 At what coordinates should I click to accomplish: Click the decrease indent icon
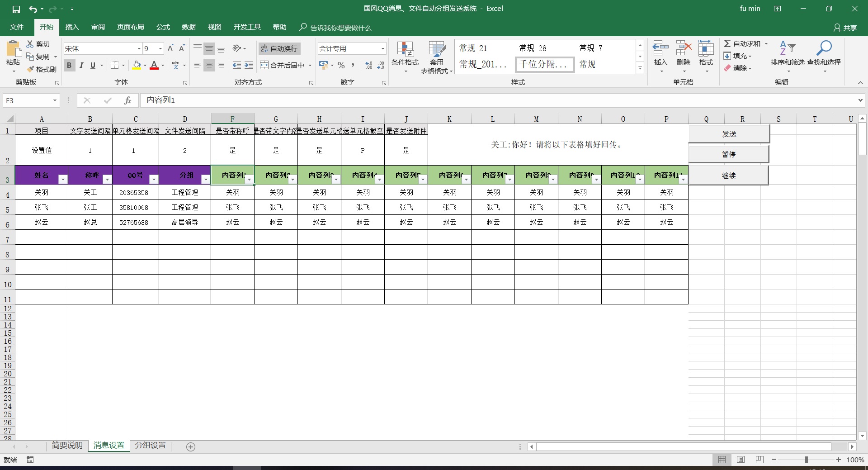(x=236, y=65)
